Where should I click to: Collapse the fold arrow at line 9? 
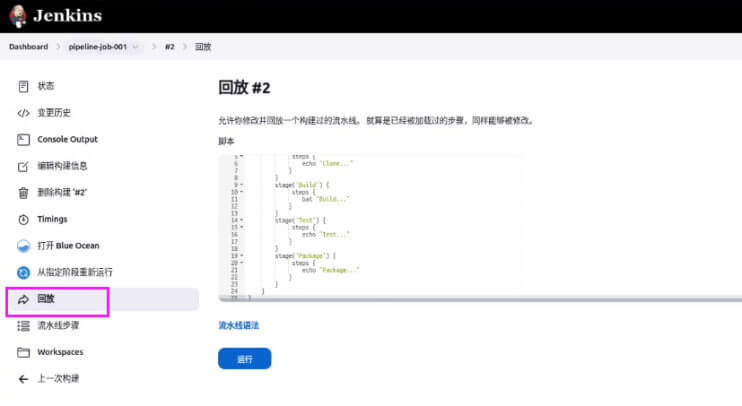click(242, 185)
